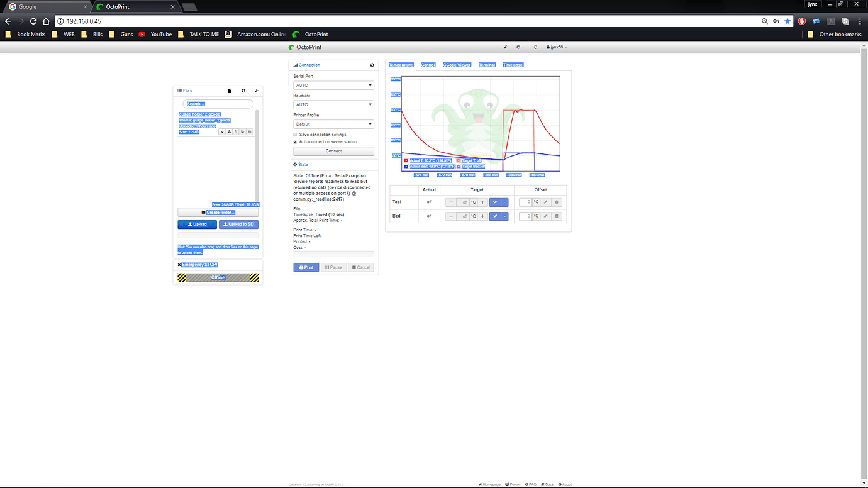This screenshot has height=488, width=868.
Task: Increase Bed target temperature with plus
Action: (x=482, y=216)
